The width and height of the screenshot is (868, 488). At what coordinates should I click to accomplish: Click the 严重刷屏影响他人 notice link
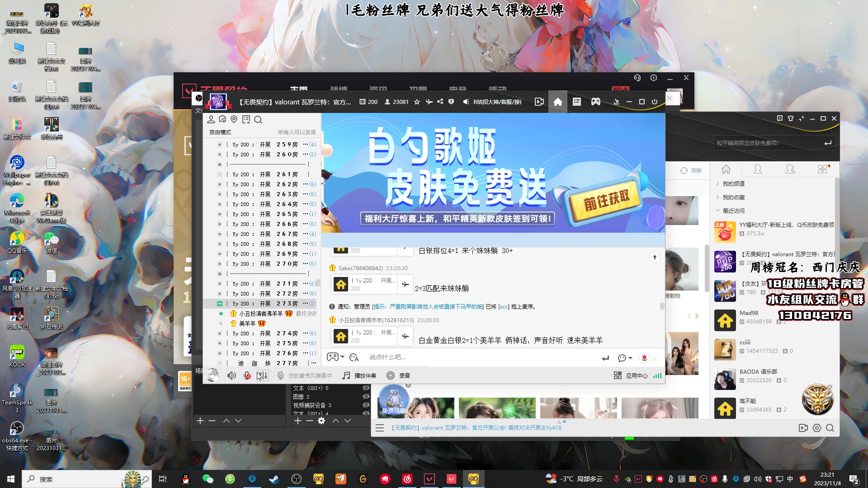tap(428, 307)
